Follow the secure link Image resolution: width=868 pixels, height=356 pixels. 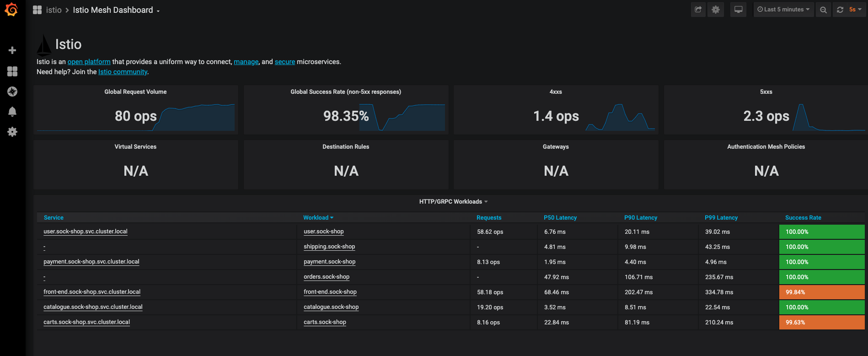285,62
